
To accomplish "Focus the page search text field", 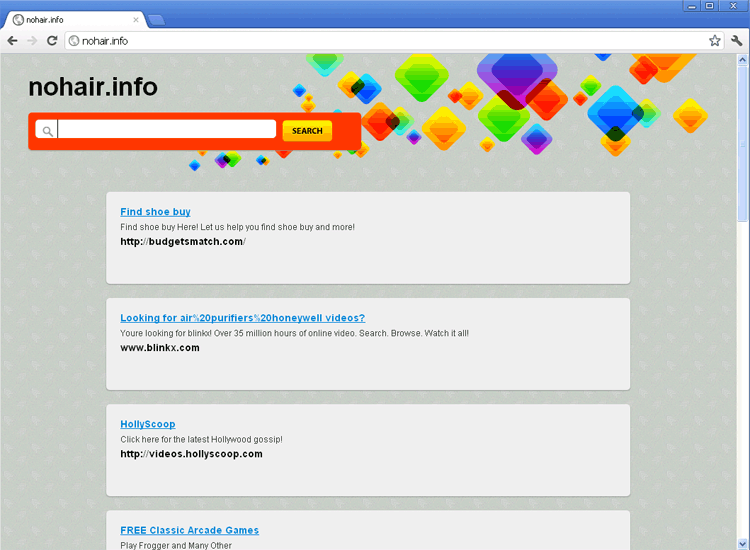I will pos(166,129).
